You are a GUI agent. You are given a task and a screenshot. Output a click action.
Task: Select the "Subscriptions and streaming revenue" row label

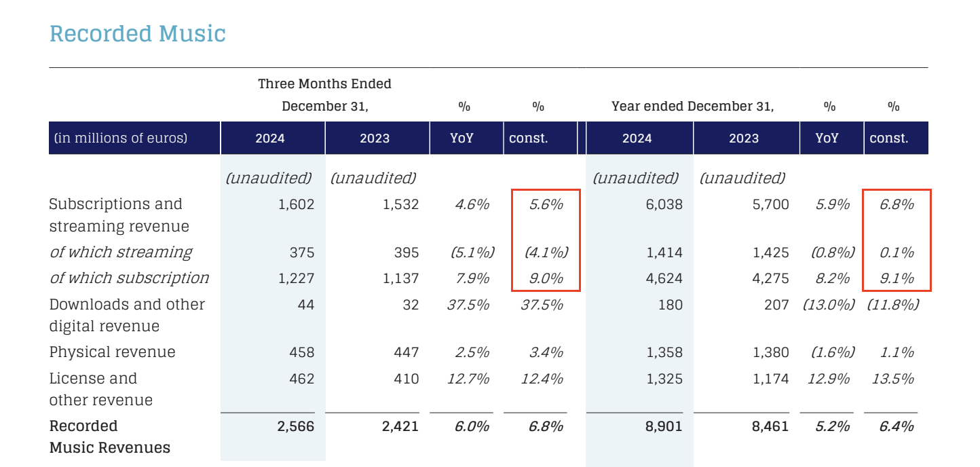[x=119, y=214]
